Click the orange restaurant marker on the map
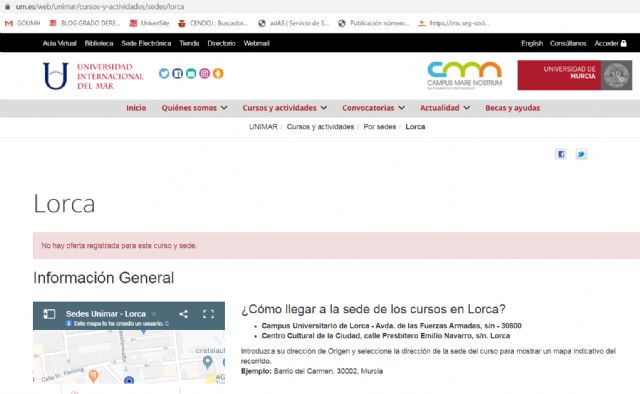Image resolution: width=640 pixels, height=394 pixels. [x=93, y=376]
